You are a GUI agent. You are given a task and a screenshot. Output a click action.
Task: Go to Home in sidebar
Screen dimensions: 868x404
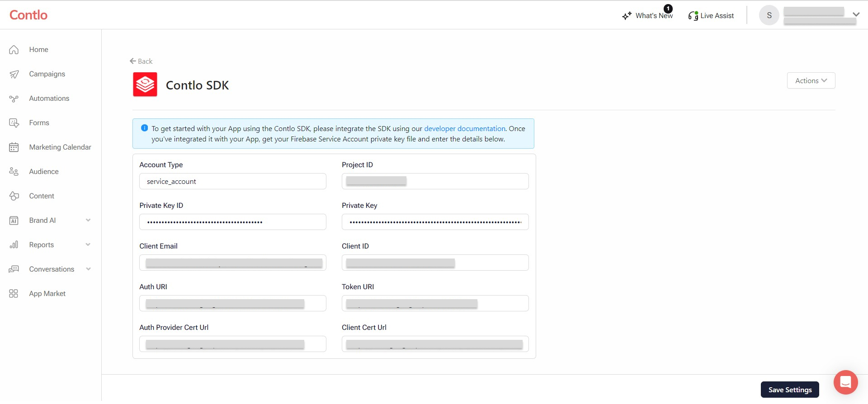pyautogui.click(x=39, y=50)
